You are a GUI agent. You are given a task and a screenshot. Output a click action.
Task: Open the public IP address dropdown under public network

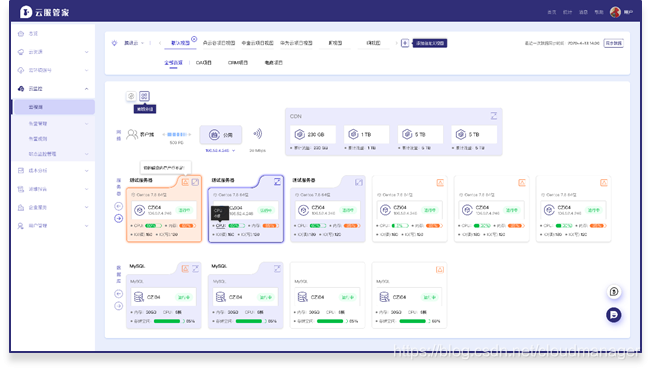pos(220,150)
